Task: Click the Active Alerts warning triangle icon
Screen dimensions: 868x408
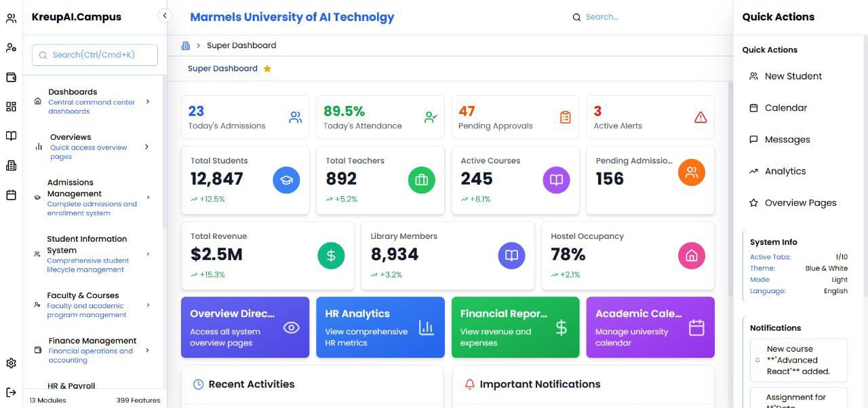Action: pyautogui.click(x=701, y=117)
